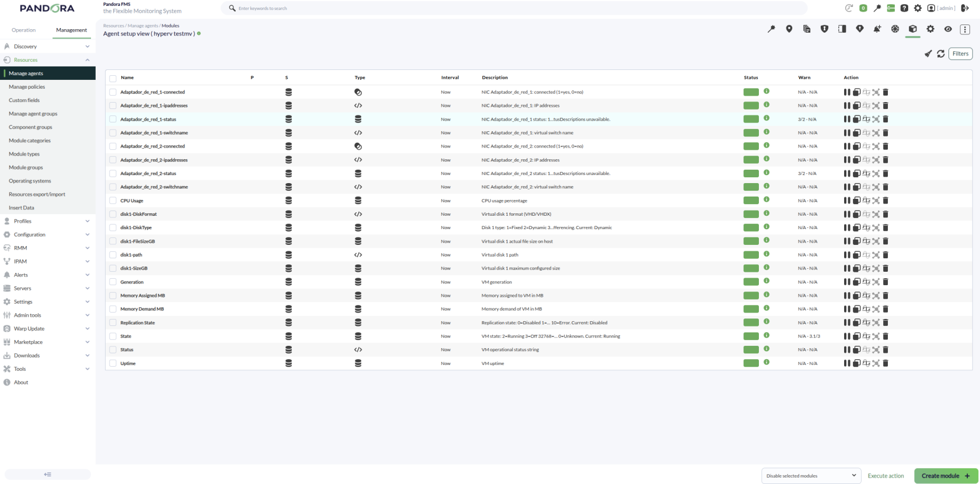980x484 pixels.
Task: Delete the CPU Usage module
Action: click(885, 201)
